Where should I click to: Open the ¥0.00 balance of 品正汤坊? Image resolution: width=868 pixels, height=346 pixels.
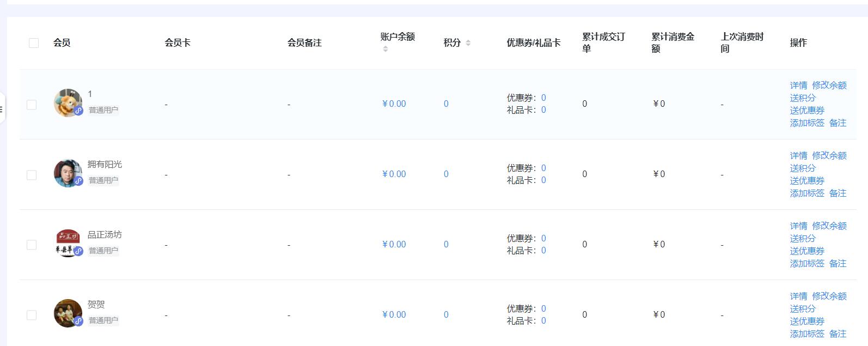click(394, 245)
